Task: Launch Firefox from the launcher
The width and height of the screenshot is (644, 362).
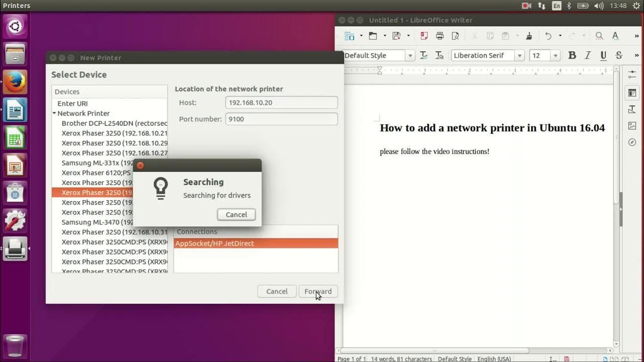Action: [15, 82]
